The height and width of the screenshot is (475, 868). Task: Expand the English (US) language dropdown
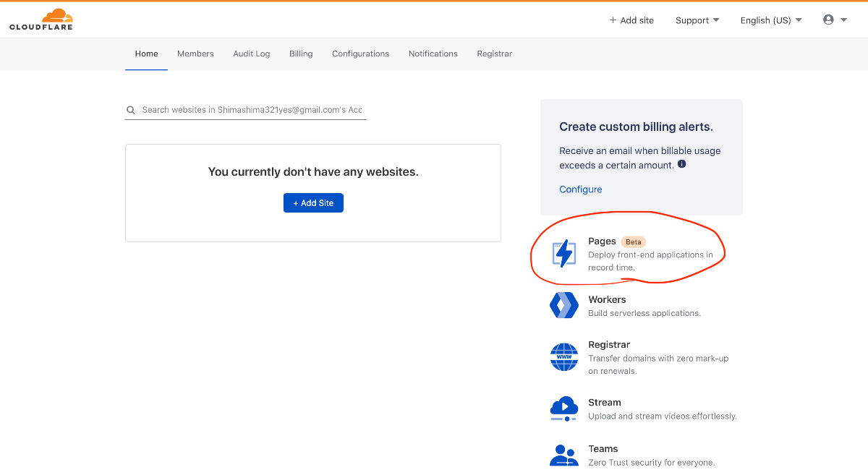click(x=771, y=20)
